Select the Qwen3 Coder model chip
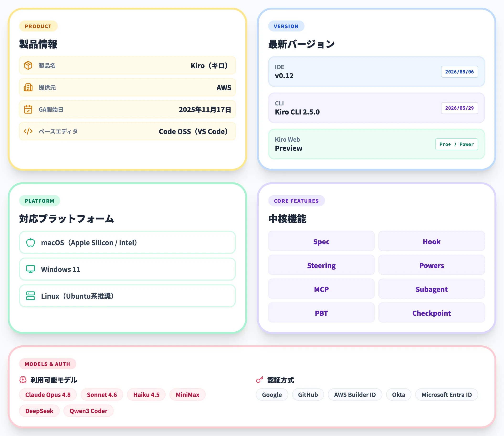 [88, 411]
